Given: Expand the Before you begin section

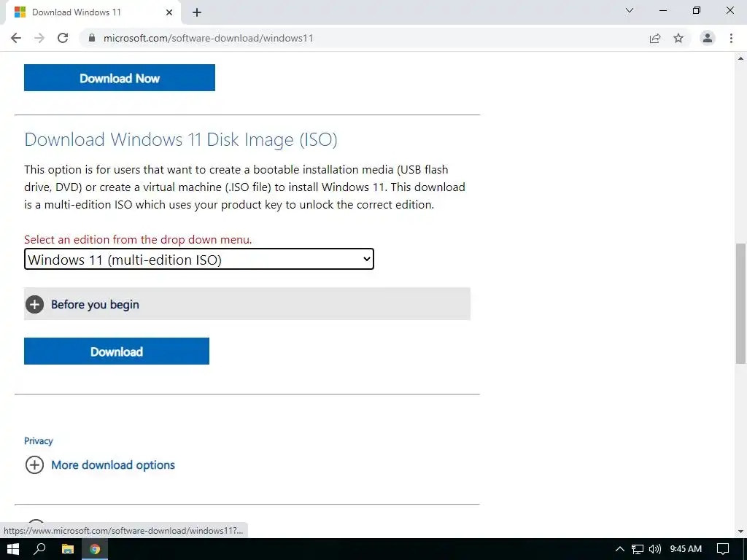Looking at the screenshot, I should coord(247,304).
